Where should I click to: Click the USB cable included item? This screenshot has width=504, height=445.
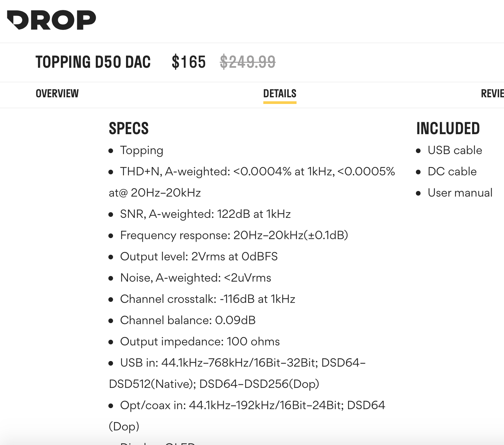(455, 150)
